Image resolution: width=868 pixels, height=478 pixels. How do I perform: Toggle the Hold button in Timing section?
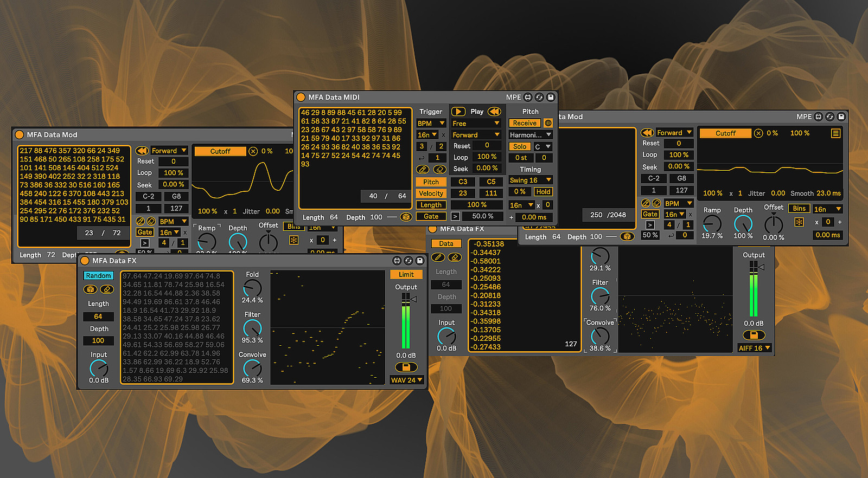[543, 192]
